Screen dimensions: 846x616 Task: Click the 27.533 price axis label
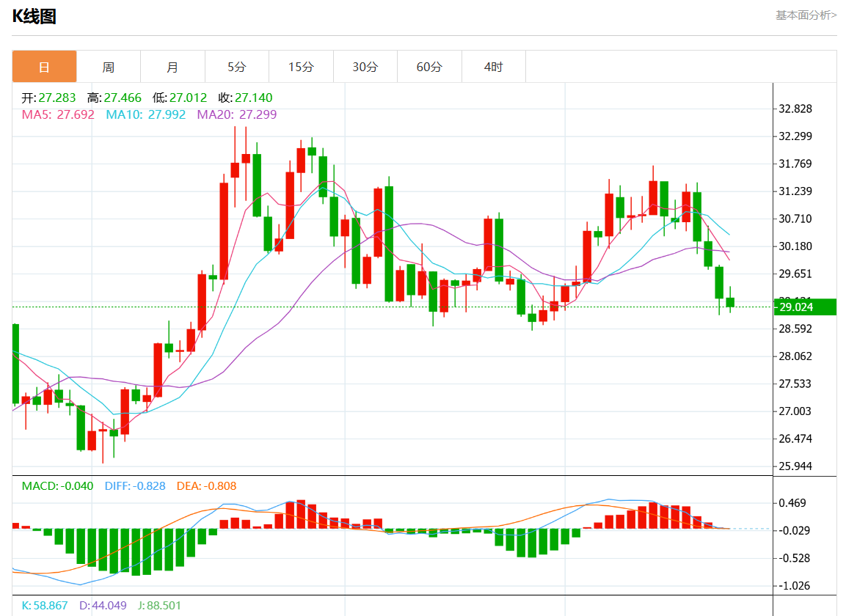point(795,384)
